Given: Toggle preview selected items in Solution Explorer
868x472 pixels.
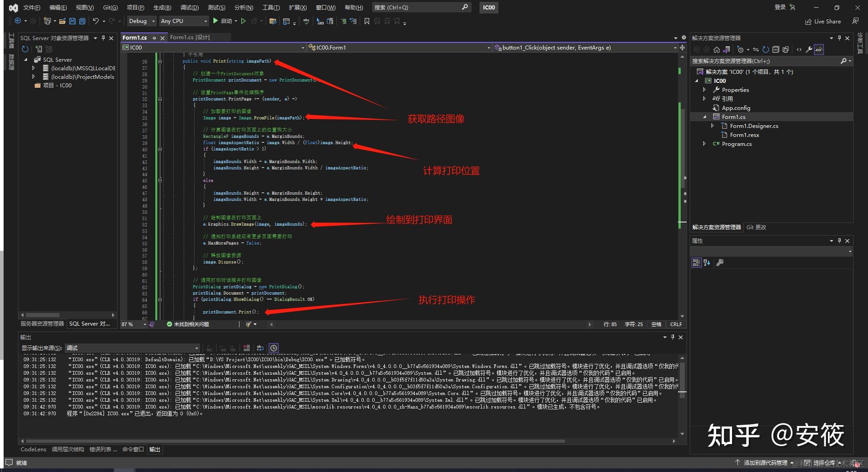Looking at the screenshot, I should [819, 50].
